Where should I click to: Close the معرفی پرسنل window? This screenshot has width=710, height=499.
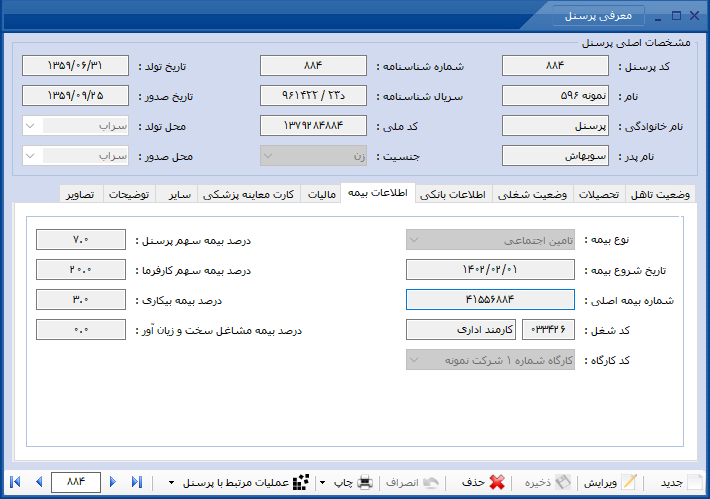695,16
